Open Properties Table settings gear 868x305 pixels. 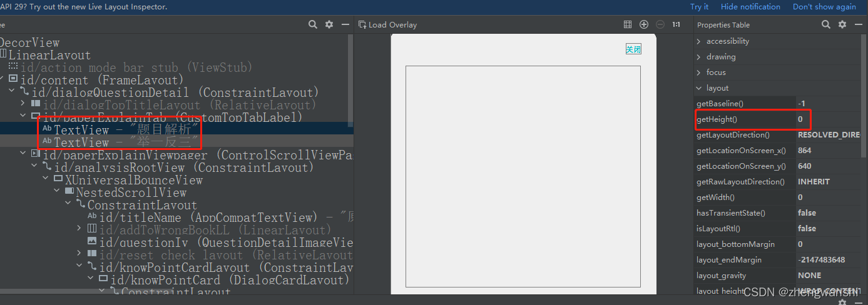click(842, 24)
